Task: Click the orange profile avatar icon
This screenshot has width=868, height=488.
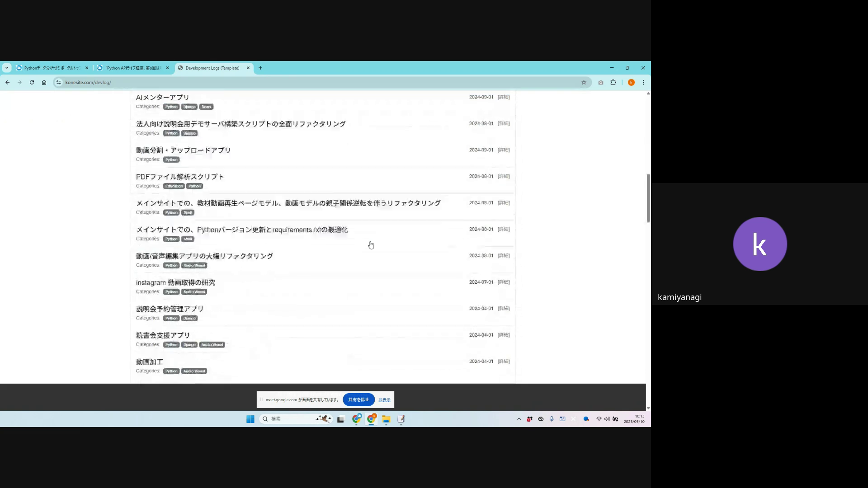Action: [x=631, y=82]
